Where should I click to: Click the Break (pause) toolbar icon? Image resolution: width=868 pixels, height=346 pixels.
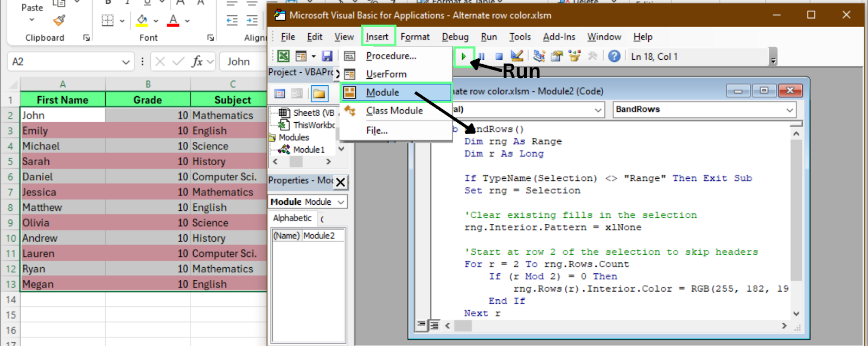coord(481,56)
